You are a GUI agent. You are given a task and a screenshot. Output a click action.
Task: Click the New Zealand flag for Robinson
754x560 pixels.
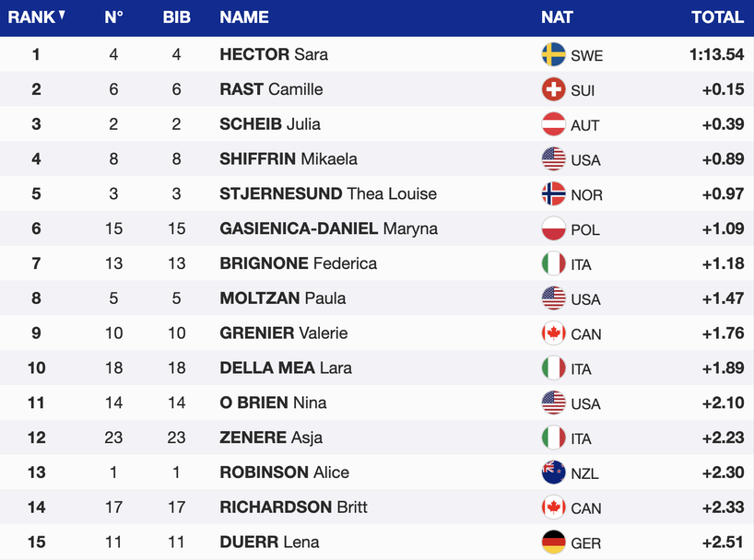553,472
